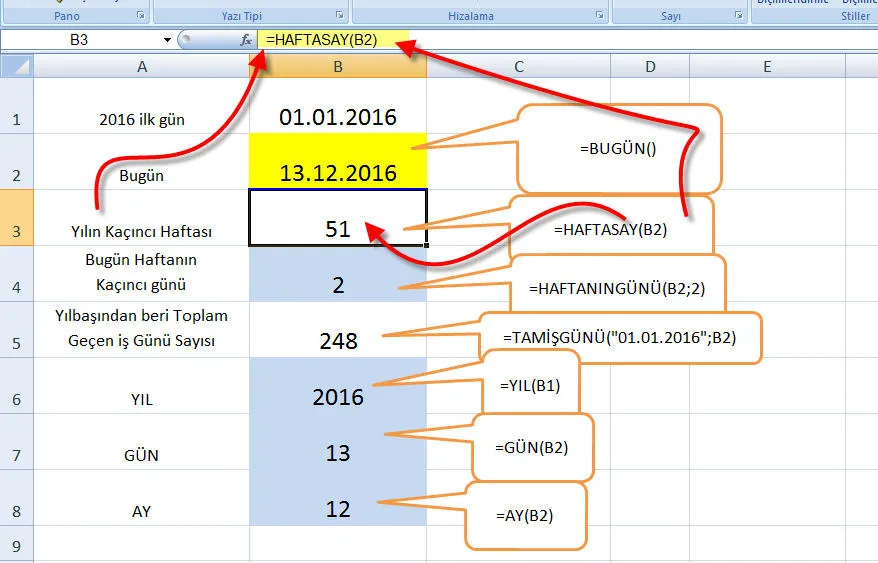
Task: Expand the Name Box dropdown arrow
Action: 167,39
